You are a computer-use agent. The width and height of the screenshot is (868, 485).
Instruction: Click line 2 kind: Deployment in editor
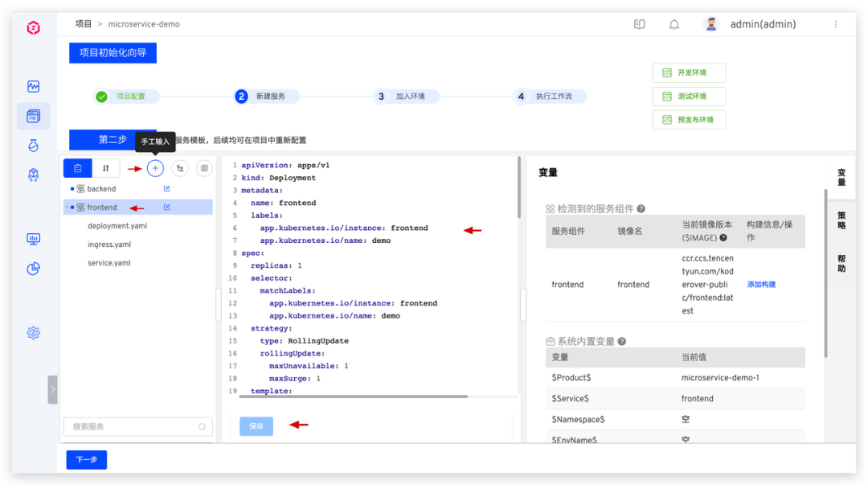tap(278, 178)
